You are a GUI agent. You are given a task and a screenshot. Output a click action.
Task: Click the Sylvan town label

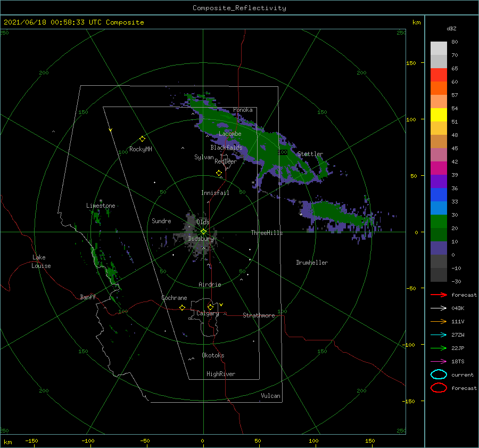pos(204,157)
